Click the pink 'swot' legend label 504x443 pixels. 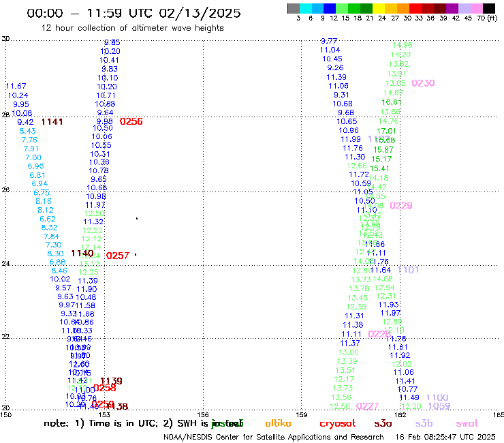(467, 423)
